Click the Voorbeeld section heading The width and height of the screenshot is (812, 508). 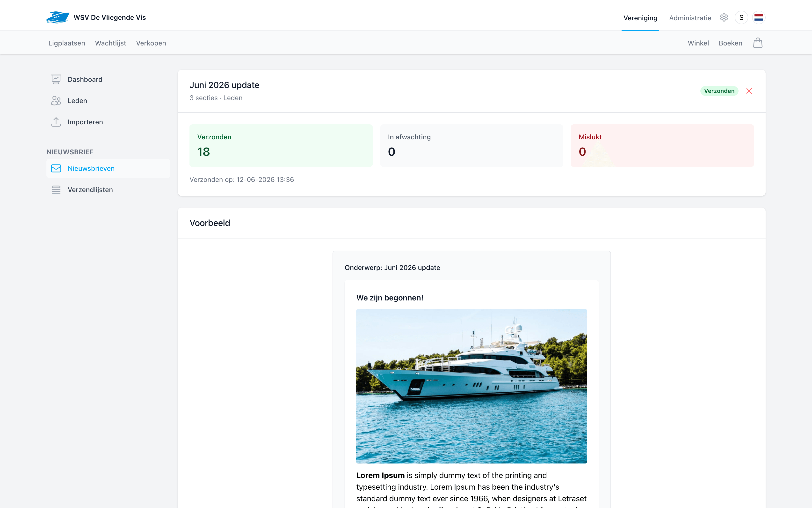click(x=210, y=223)
